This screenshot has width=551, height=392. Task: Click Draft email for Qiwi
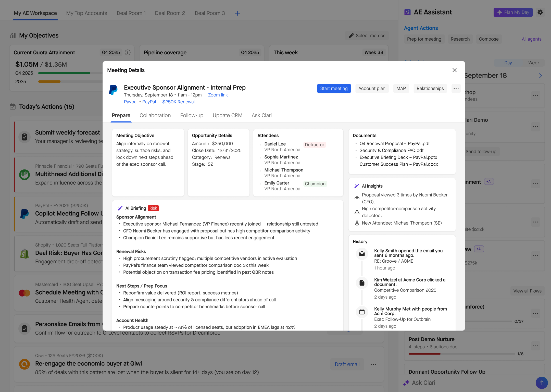347,364
